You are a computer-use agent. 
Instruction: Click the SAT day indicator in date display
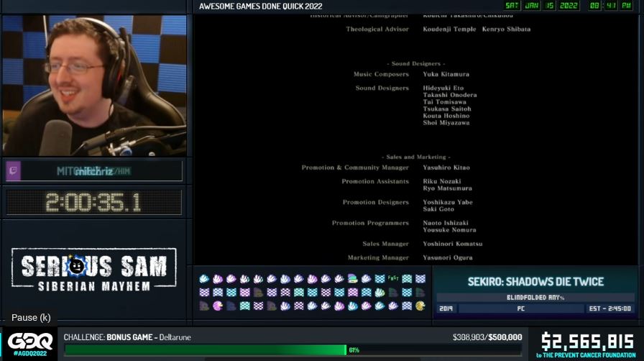(512, 6)
